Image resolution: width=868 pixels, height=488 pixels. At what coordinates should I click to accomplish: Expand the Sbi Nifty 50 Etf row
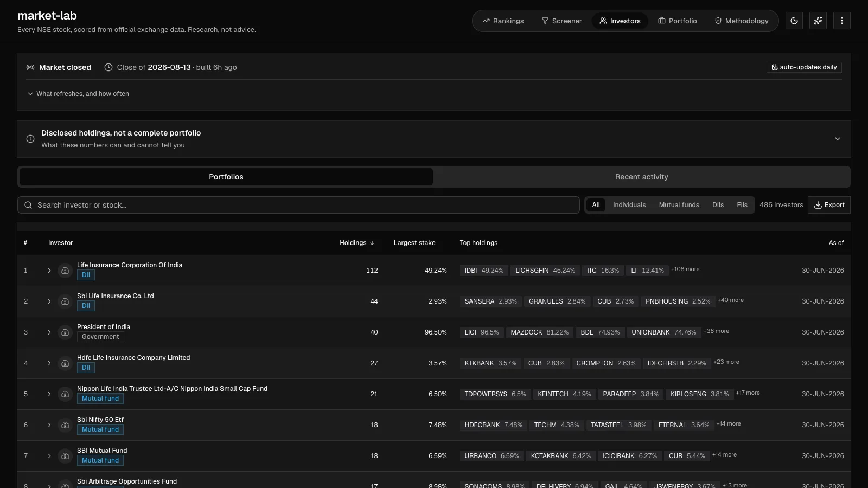click(49, 425)
